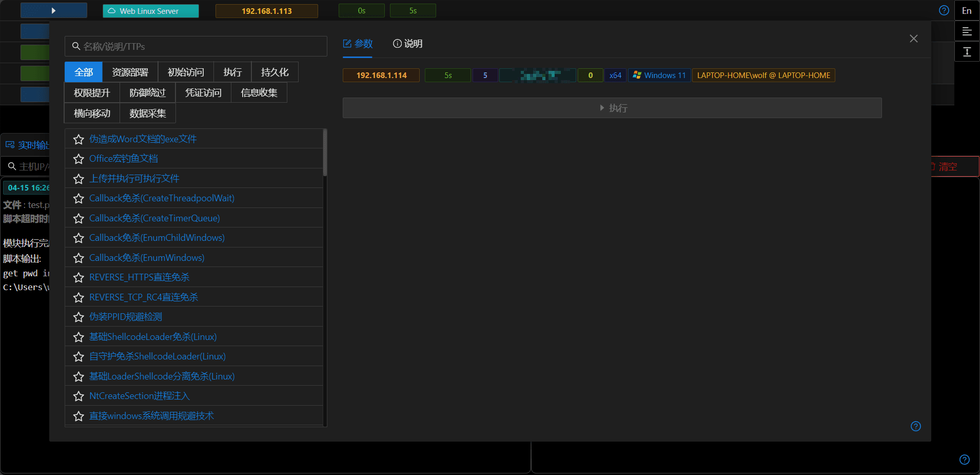Star the 基础ShellcodeLoader免杀(Linux) module
Viewport: 980px width, 475px height.
(79, 337)
